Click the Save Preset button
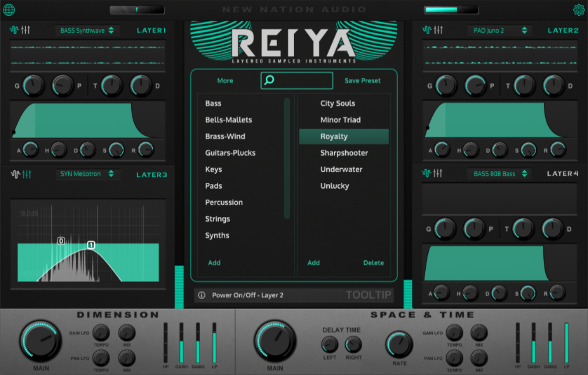 [x=362, y=81]
